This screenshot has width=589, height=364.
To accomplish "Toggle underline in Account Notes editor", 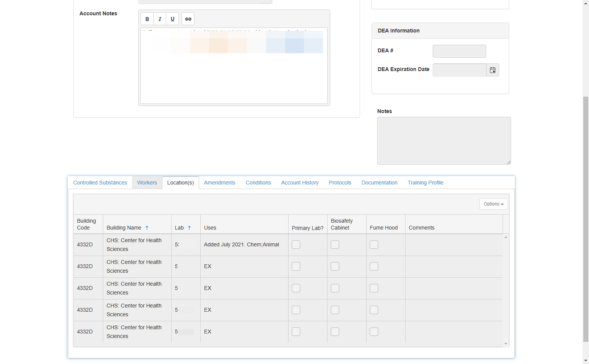I will (x=172, y=19).
